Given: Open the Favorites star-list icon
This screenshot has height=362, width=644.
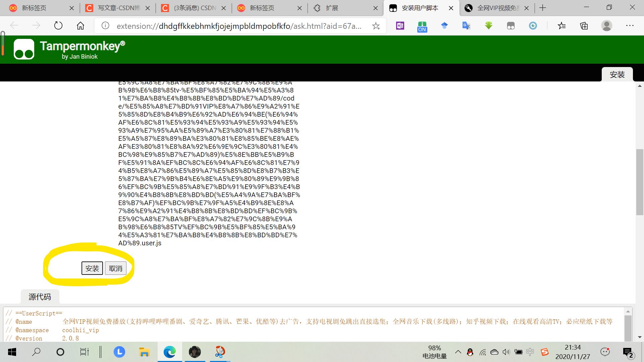Looking at the screenshot, I should pyautogui.click(x=562, y=26).
